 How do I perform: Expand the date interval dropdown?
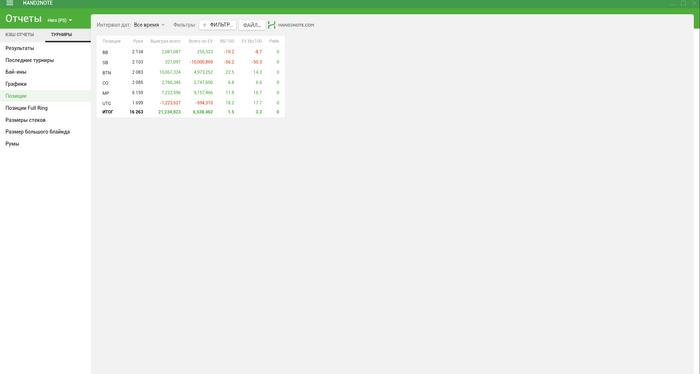coord(149,25)
